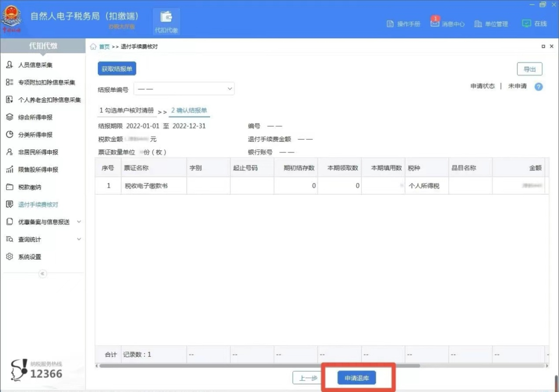Click the 人员信息采集 person icon
Viewport: 559px width, 392px height.
(x=10, y=65)
